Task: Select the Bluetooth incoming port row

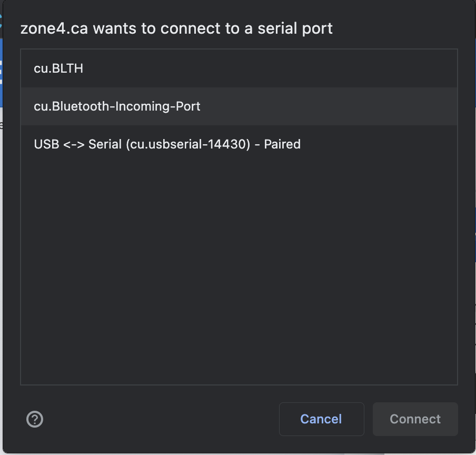Action: (117, 106)
